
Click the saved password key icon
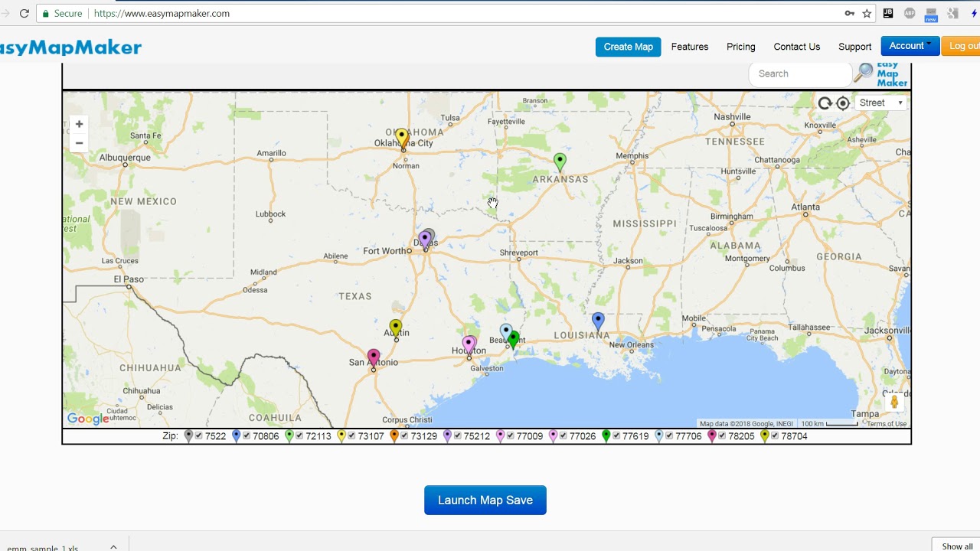click(849, 13)
